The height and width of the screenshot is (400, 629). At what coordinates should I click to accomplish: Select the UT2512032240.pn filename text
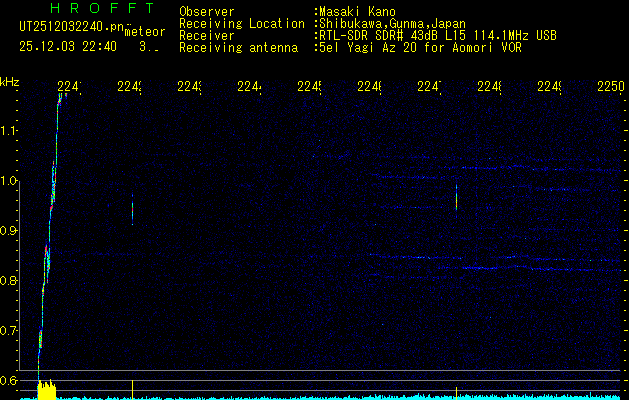72,27
